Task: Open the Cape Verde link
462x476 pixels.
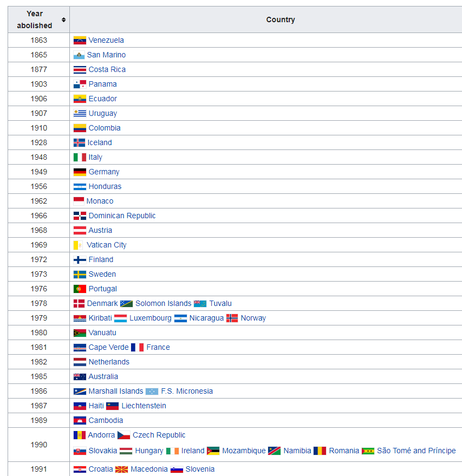Action: (109, 347)
